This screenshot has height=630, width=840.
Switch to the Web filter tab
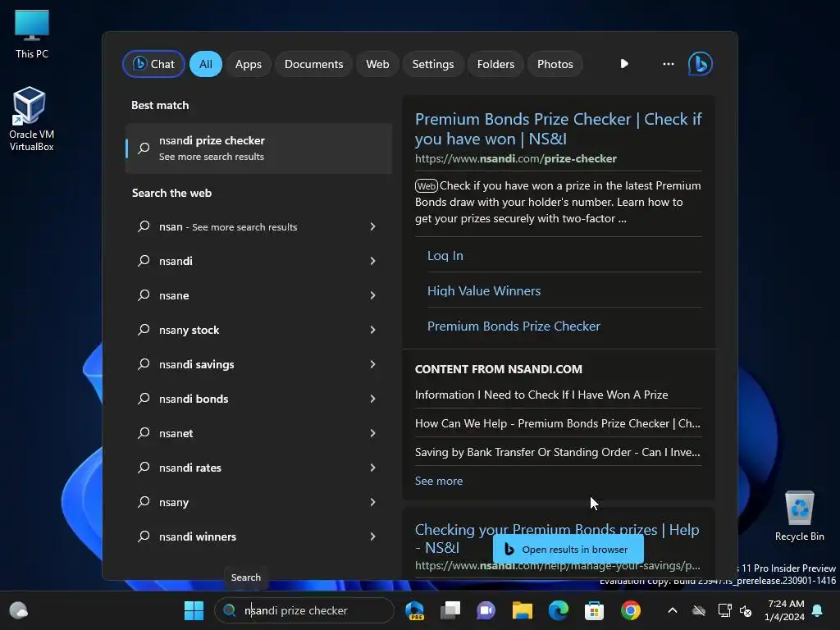(x=377, y=64)
